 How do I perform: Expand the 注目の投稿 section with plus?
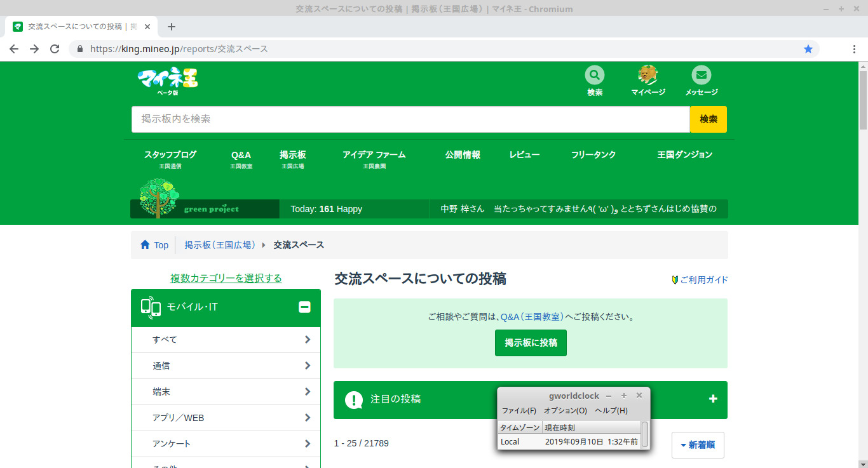[x=713, y=399]
